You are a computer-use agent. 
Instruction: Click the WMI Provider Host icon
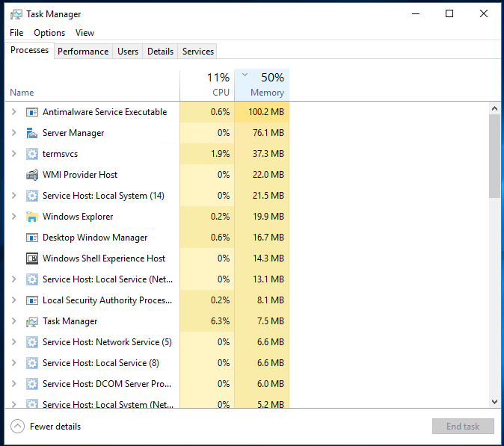pos(31,175)
